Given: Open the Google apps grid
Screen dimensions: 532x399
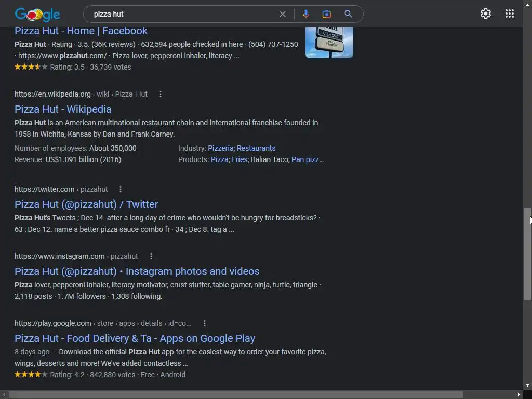Looking at the screenshot, I should (509, 14).
